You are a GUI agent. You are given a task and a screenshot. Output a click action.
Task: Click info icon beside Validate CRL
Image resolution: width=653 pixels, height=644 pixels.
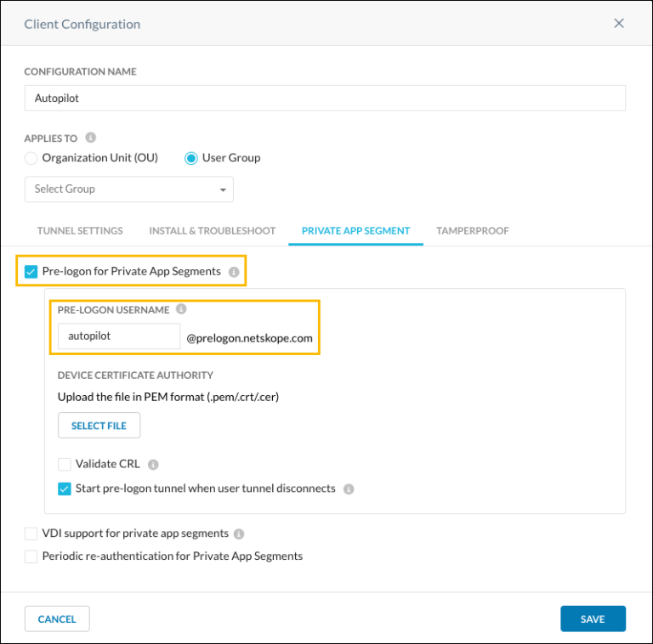point(153,464)
